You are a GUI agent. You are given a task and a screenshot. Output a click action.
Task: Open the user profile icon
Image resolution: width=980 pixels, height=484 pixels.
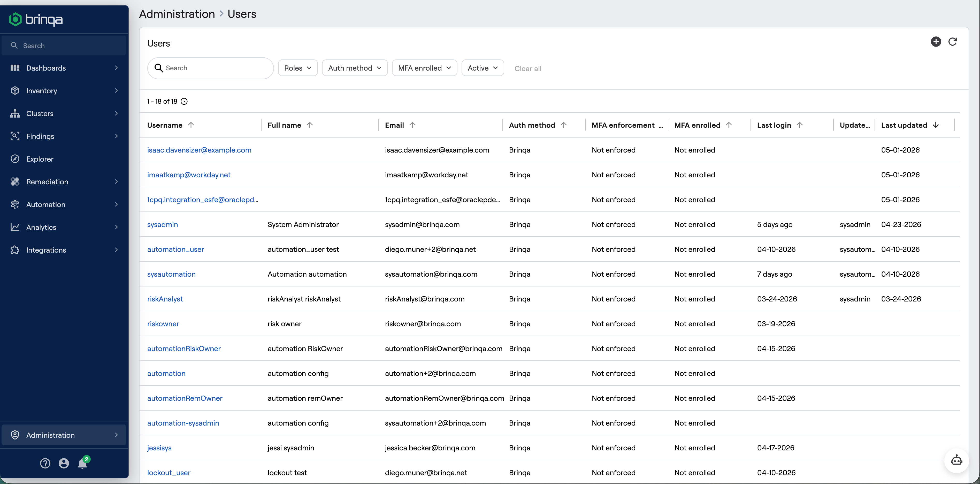coord(64,463)
